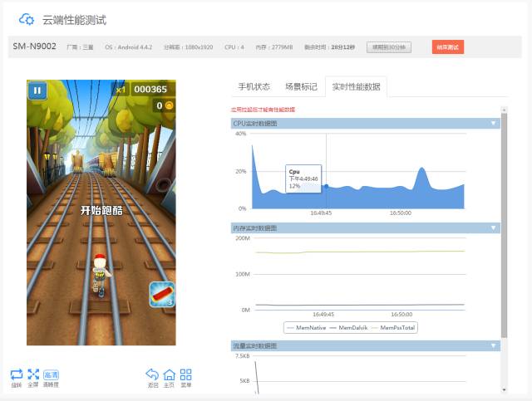Click the CPU实时数据图 header bar
This screenshot has height=401, width=532.
[x=366, y=123]
